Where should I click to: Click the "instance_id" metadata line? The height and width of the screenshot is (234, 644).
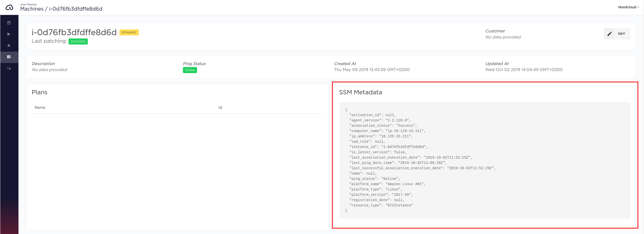pyautogui.click(x=389, y=147)
